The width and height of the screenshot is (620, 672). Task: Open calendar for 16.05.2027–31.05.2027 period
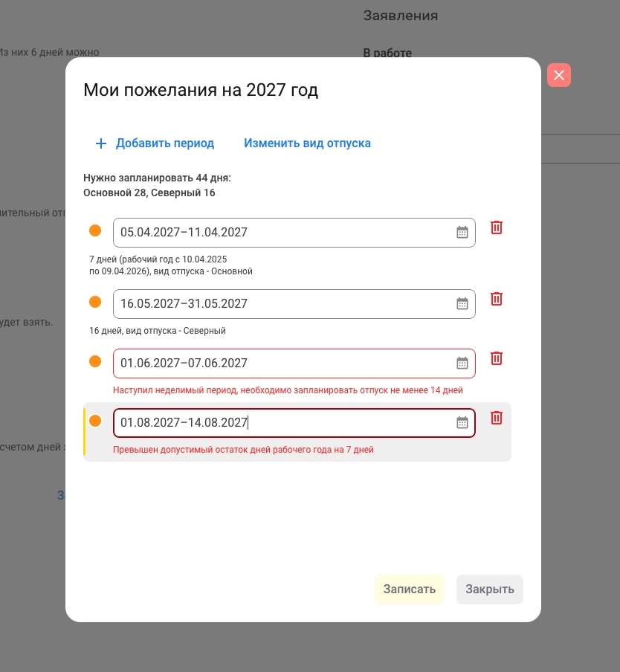pos(462,304)
